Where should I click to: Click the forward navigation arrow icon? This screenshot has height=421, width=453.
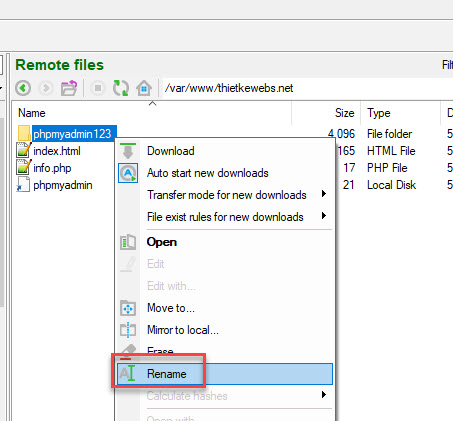tap(46, 88)
